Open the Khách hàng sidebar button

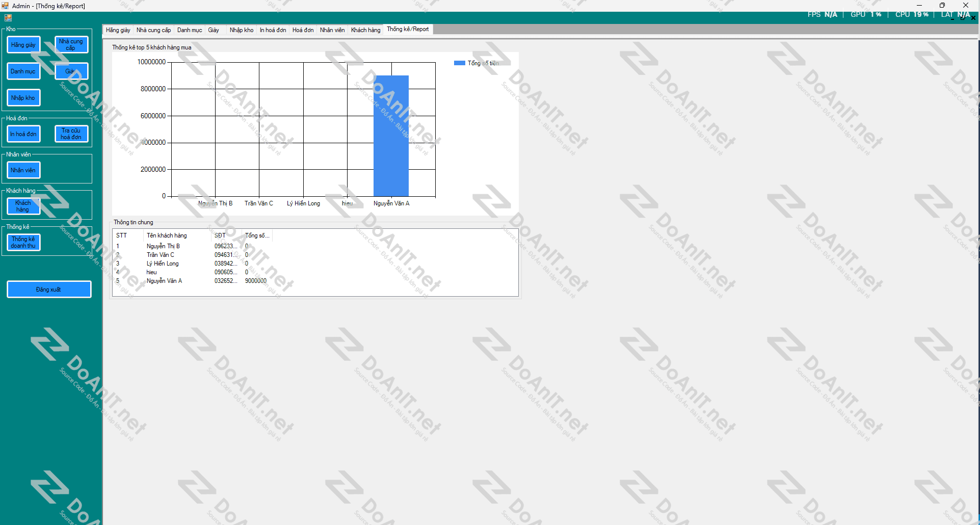click(x=23, y=206)
